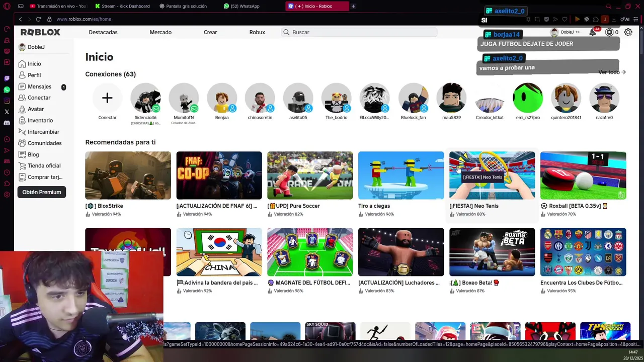Open the FNAF CO-OP game thumbnail
This screenshot has height=362, width=644.
[x=219, y=175]
